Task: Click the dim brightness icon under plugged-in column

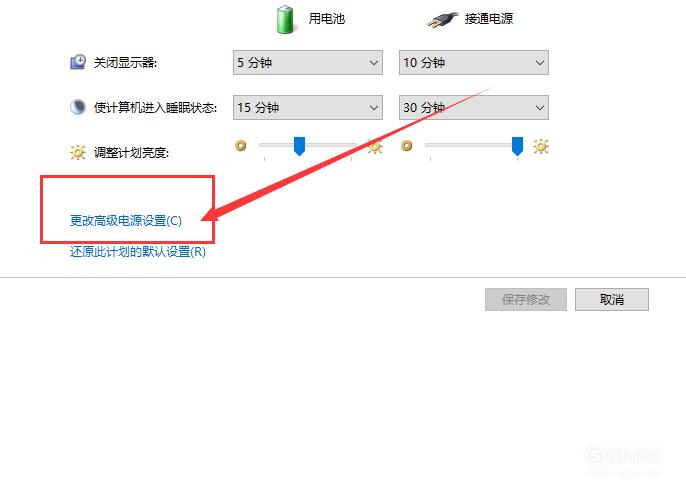Action: (406, 145)
